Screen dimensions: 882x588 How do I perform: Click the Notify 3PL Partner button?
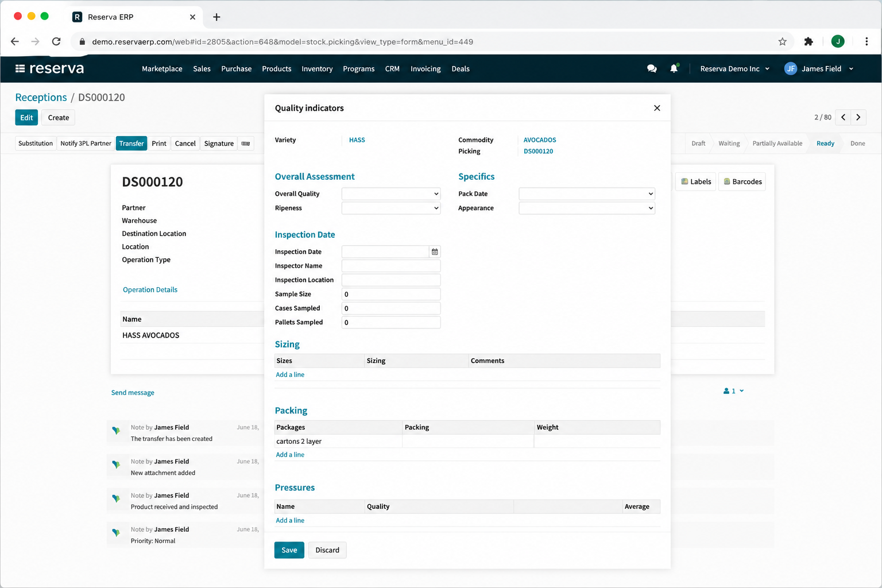point(86,144)
